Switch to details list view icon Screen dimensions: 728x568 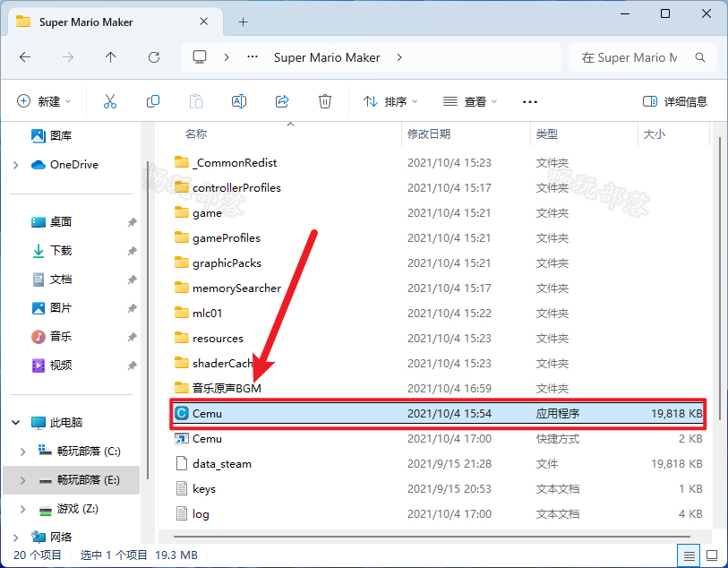[x=689, y=555]
